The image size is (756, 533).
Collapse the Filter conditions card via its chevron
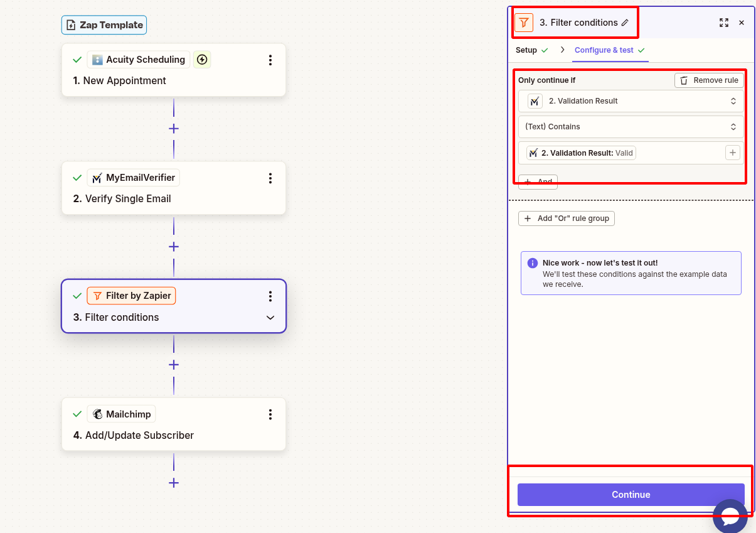(x=270, y=318)
